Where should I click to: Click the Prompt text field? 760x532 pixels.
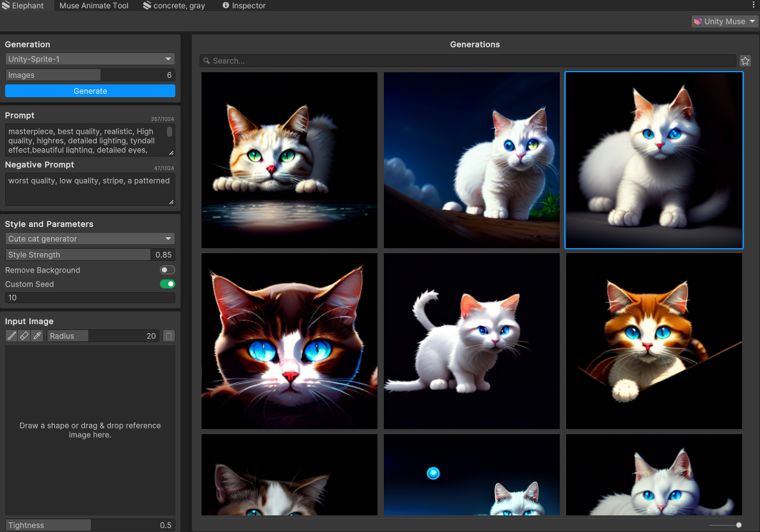pyautogui.click(x=90, y=140)
